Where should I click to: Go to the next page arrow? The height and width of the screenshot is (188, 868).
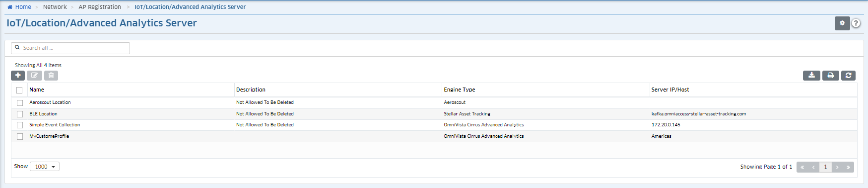pos(837,167)
